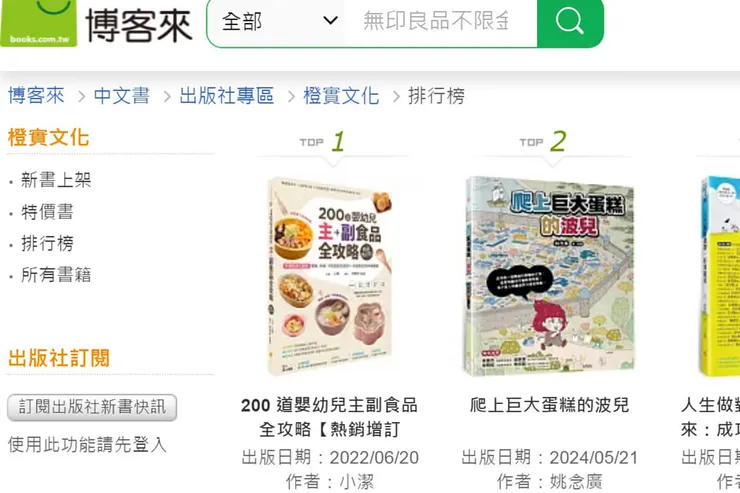Open author link 小潔
The width and height of the screenshot is (740, 493).
[x=357, y=482]
